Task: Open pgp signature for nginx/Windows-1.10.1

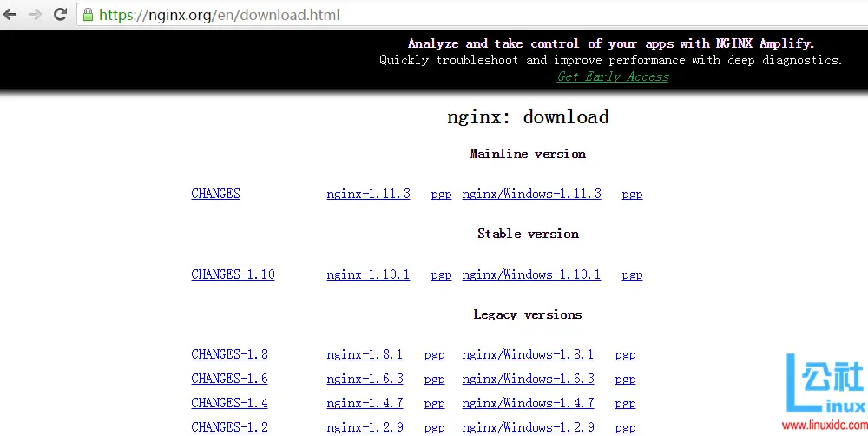Action: click(x=632, y=275)
